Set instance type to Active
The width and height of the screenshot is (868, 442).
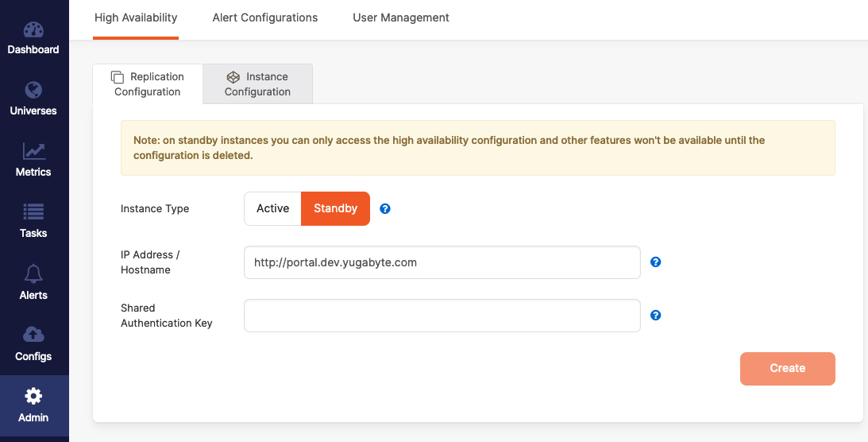click(272, 209)
